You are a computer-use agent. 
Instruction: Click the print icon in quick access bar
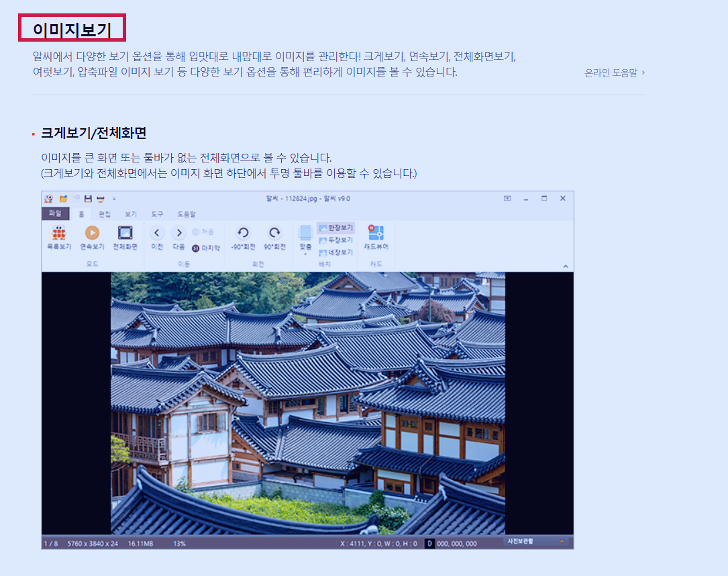[100, 199]
